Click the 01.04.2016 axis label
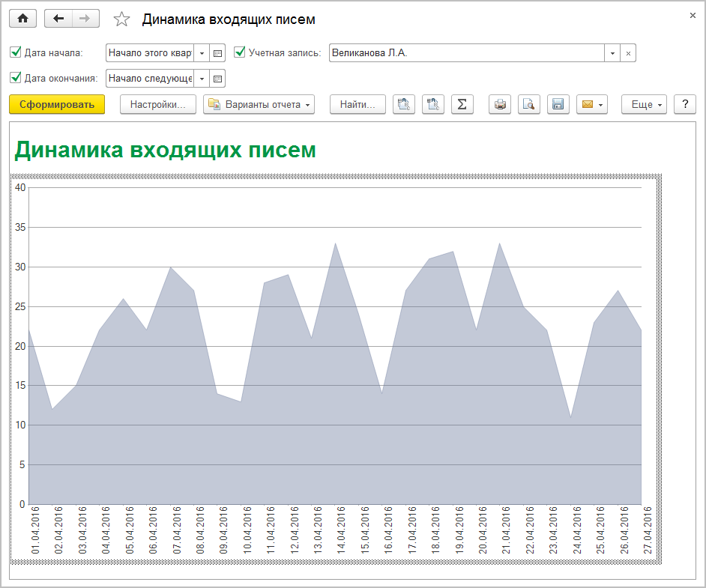This screenshot has width=706, height=588. [x=35, y=530]
